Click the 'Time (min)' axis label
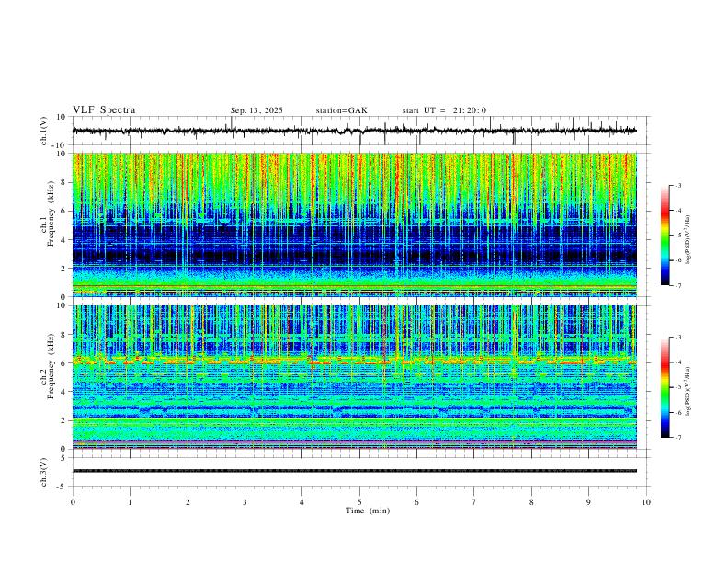 (x=368, y=511)
